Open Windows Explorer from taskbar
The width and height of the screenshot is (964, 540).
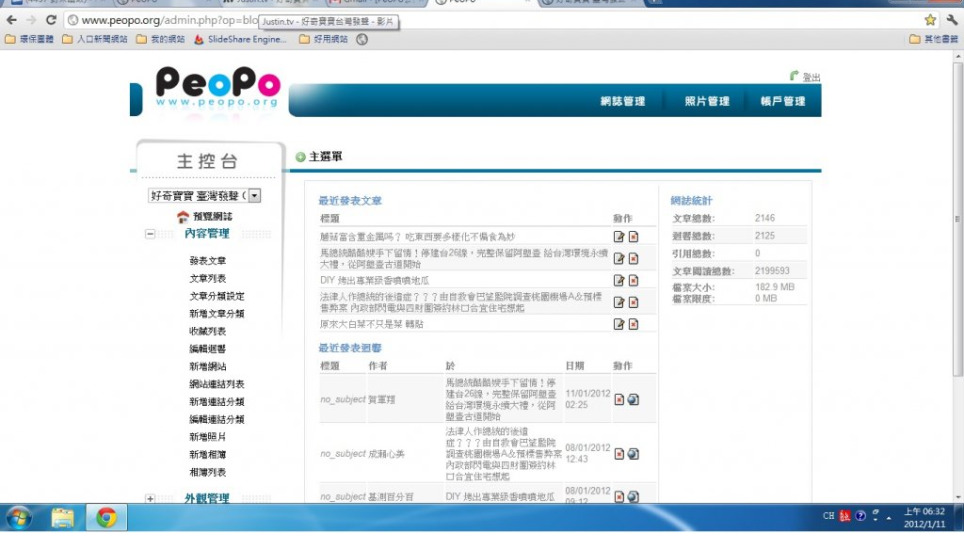(63, 518)
